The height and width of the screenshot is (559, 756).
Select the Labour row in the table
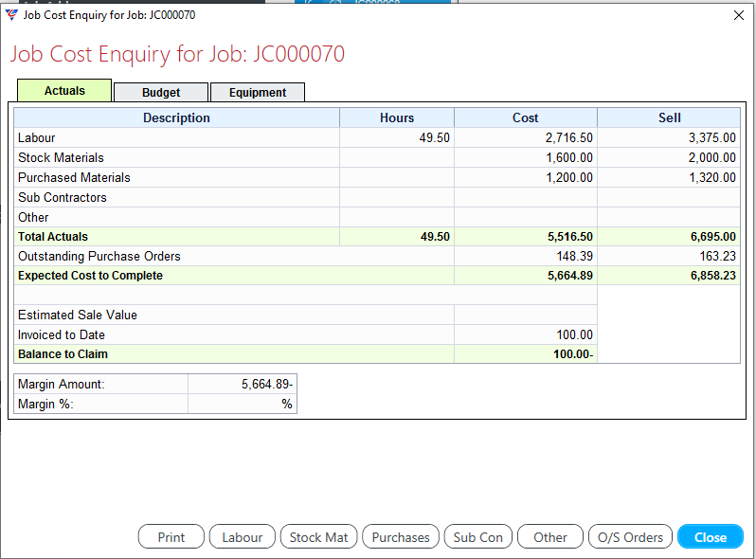point(176,138)
